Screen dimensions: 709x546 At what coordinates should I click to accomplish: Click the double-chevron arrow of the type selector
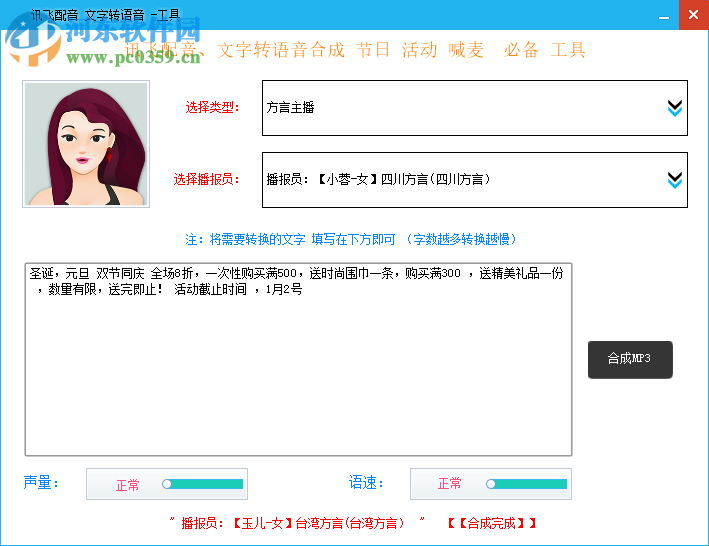[675, 108]
